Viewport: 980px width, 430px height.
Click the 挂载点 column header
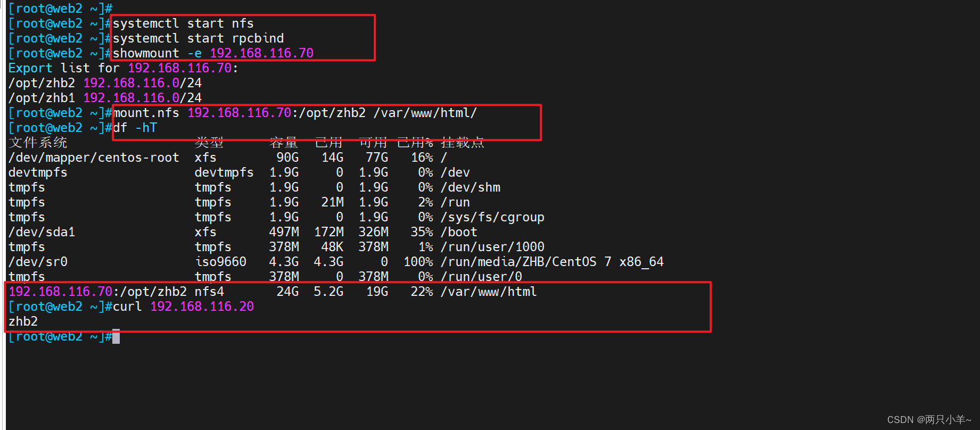pos(463,143)
